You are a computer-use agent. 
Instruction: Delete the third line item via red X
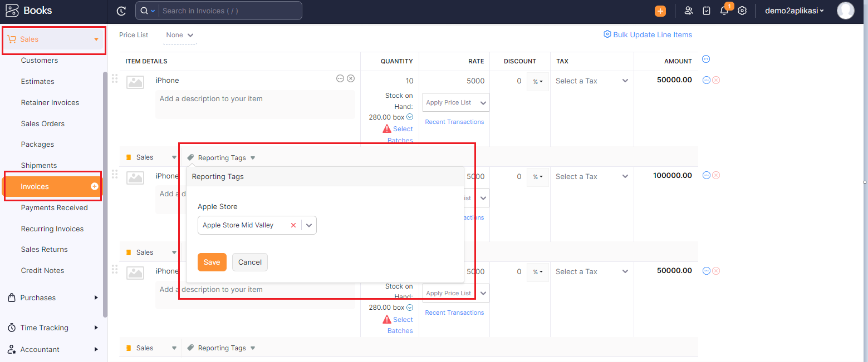[x=716, y=271]
